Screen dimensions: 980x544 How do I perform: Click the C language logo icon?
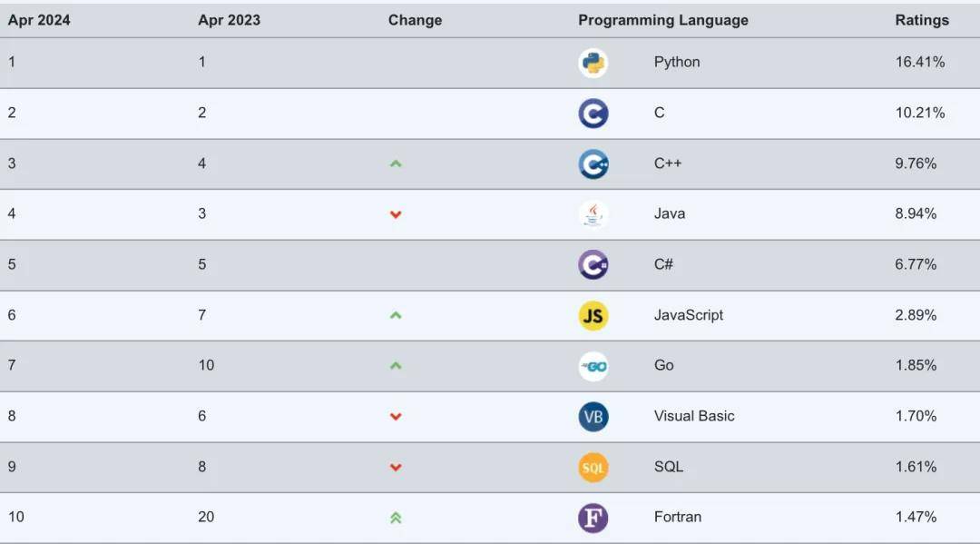click(593, 114)
